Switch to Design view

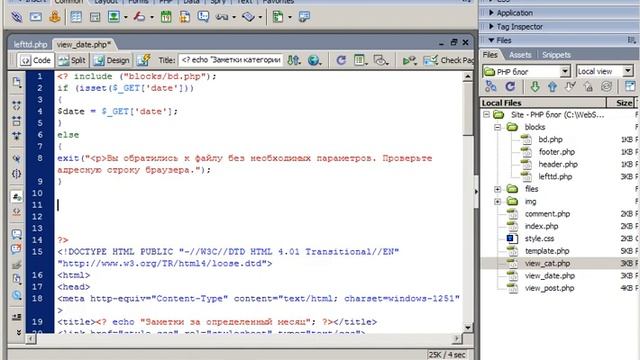tap(111, 60)
